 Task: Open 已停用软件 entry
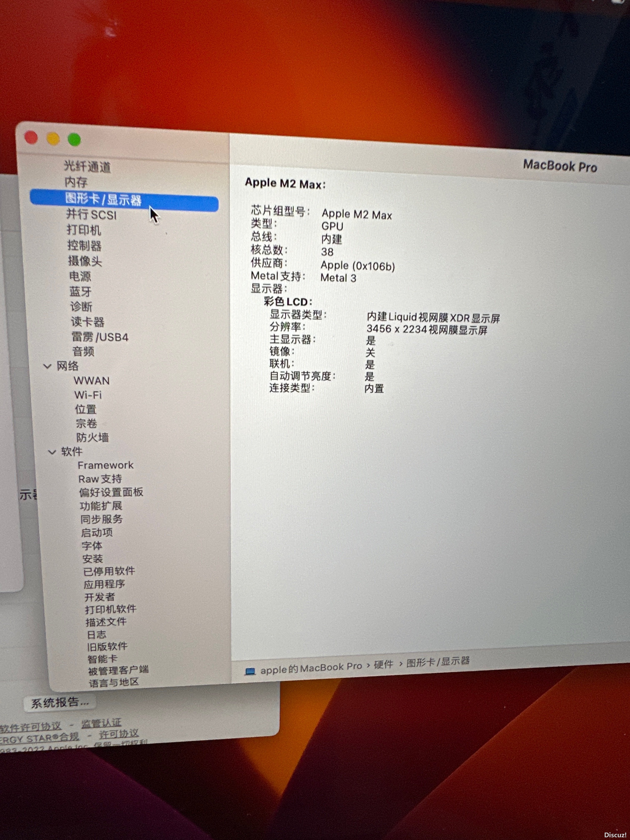[x=109, y=571]
